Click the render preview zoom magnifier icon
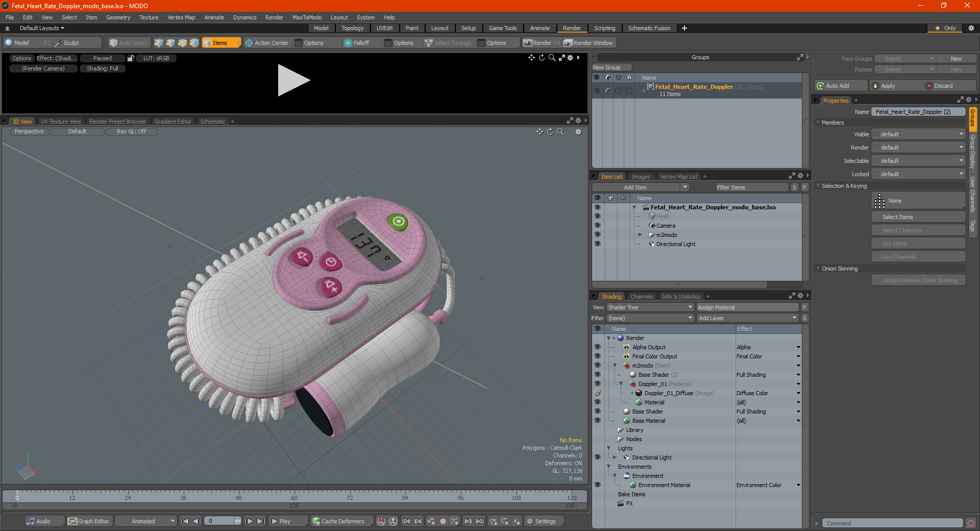This screenshot has height=531, width=980. pyautogui.click(x=552, y=58)
